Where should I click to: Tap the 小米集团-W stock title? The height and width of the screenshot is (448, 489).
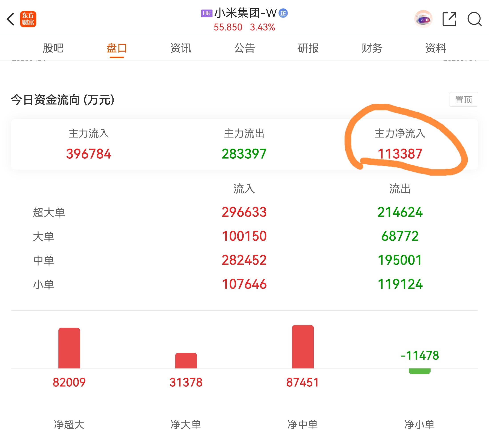245,13
